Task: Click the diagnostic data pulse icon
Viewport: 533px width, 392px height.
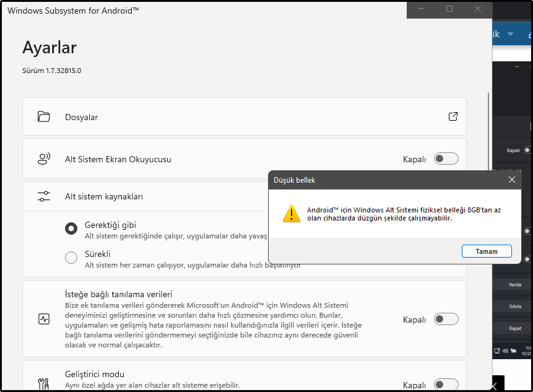Action: [x=44, y=319]
